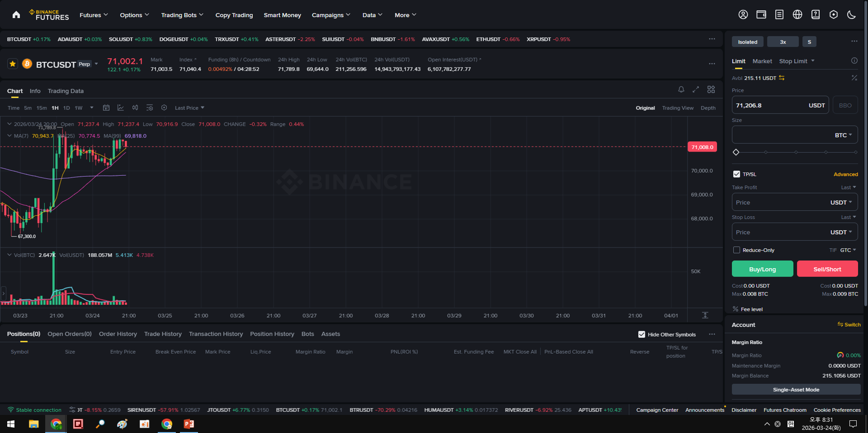
Task: Open the Last Price dropdown in chart toolbar
Action: coord(189,108)
